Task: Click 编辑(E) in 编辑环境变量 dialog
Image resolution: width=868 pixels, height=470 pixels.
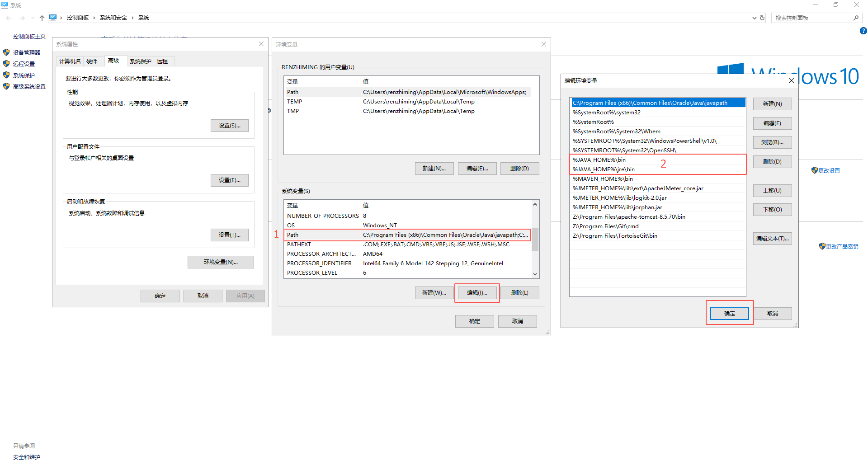Action: click(772, 123)
